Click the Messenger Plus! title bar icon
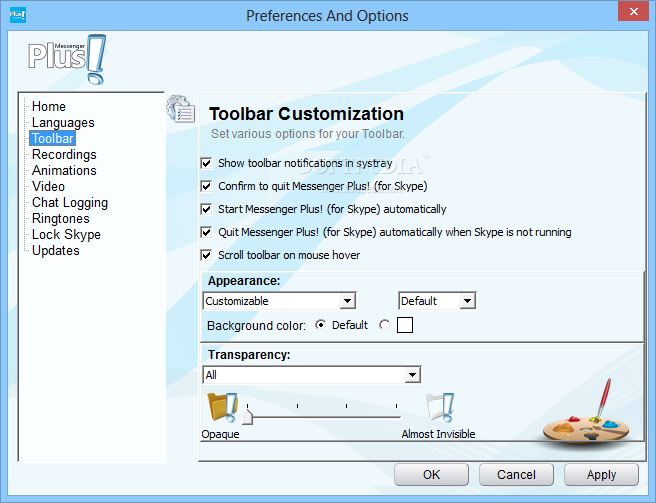The image size is (656, 503). point(18,15)
